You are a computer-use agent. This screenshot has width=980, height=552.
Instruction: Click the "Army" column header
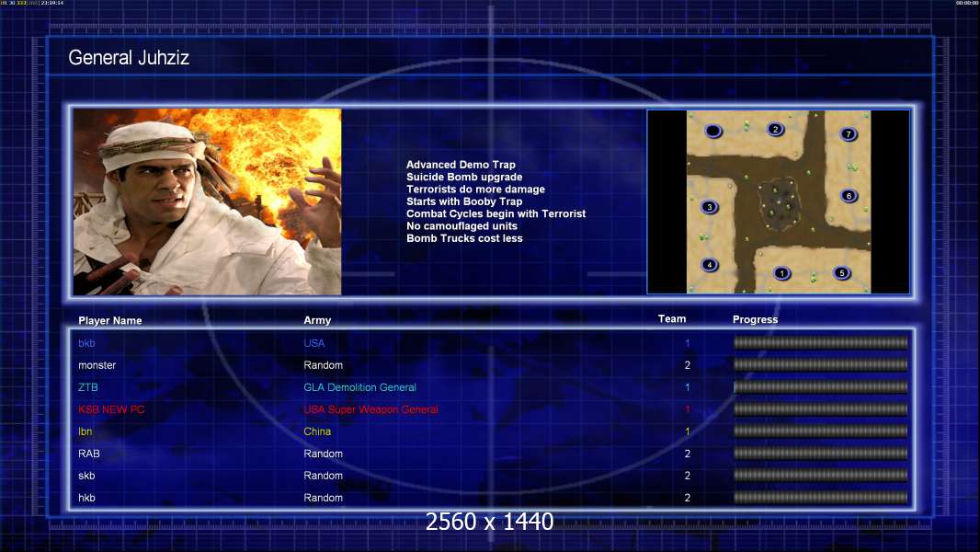point(317,320)
